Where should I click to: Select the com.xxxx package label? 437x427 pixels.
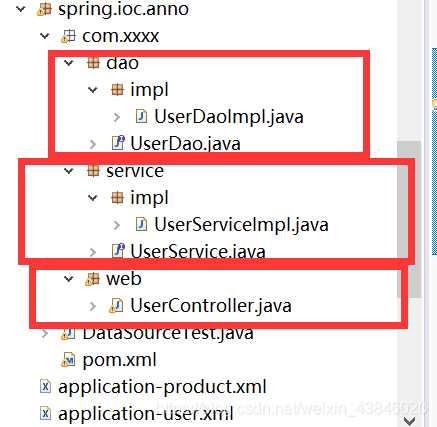point(121,36)
